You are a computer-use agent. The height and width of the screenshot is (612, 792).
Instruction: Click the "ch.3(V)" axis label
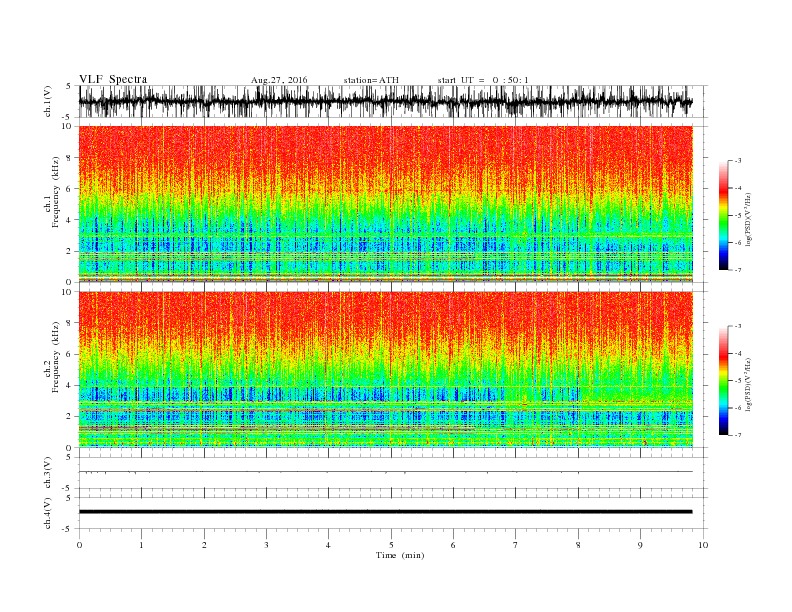coord(48,473)
